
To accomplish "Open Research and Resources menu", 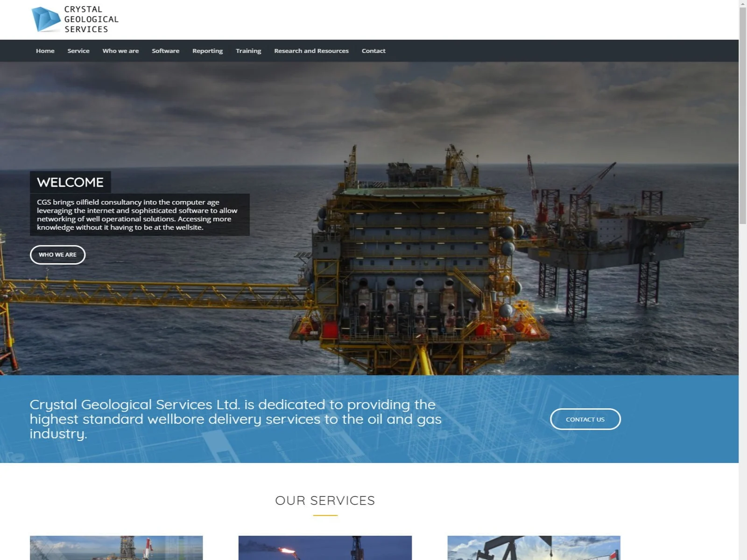I will coord(311,51).
